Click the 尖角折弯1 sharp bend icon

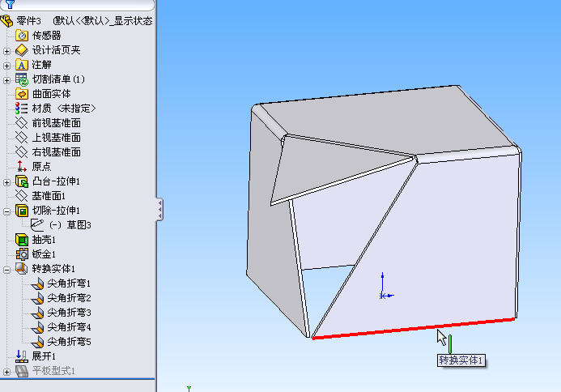tap(37, 283)
